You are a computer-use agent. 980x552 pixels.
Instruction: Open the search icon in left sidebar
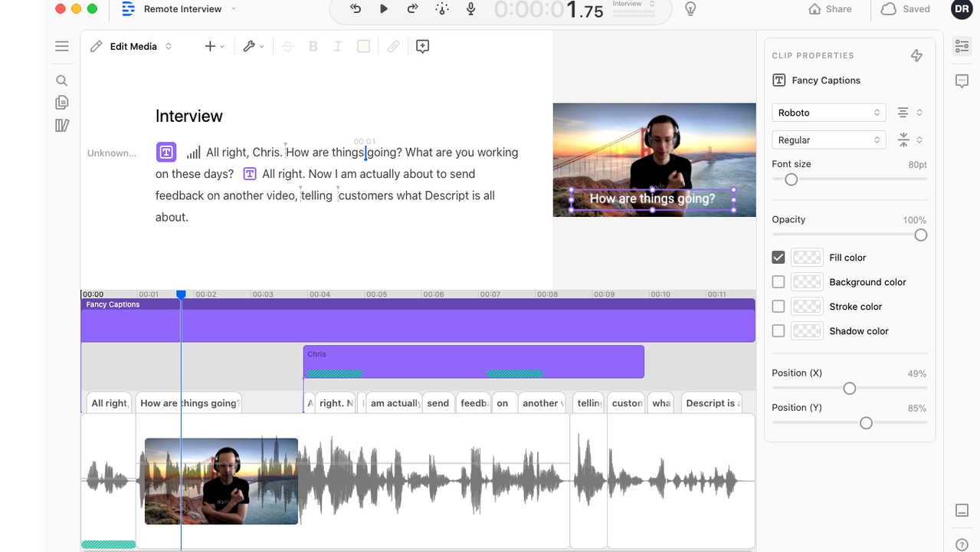click(x=62, y=80)
